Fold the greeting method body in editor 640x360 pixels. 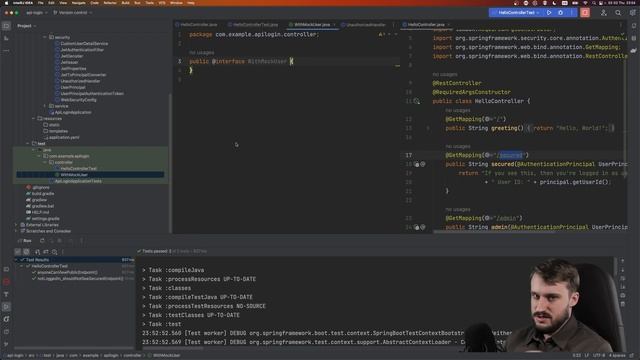(x=428, y=128)
